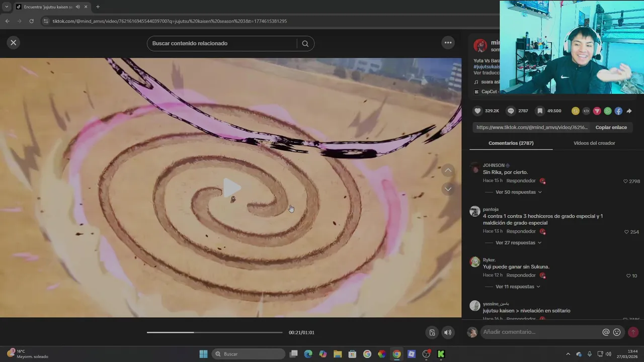Open the Kick app in the taskbar

[x=441, y=354]
